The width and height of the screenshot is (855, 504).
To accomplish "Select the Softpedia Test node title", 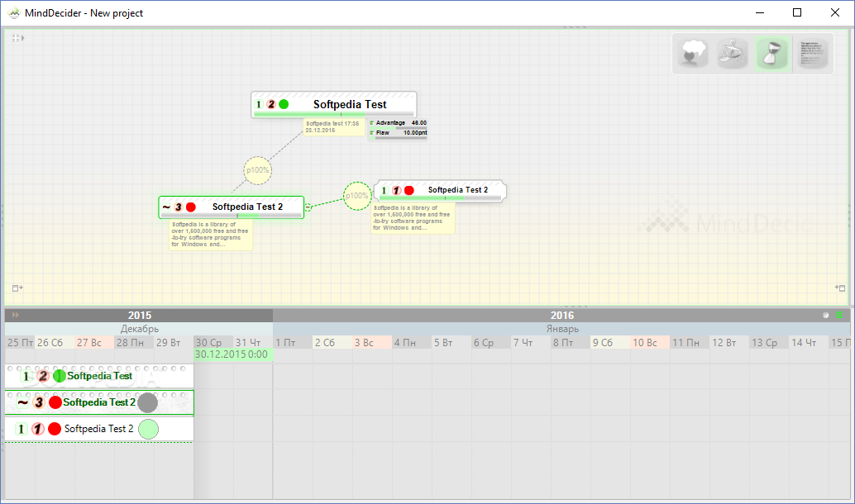I will click(350, 104).
